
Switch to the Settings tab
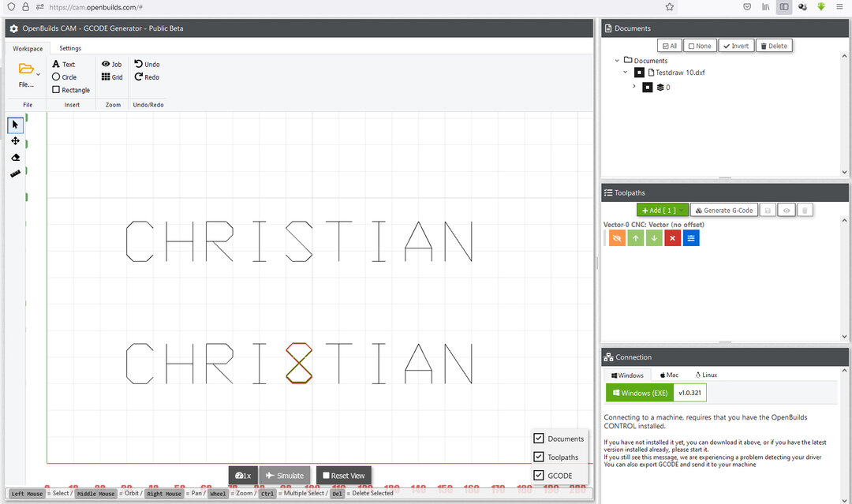(70, 49)
